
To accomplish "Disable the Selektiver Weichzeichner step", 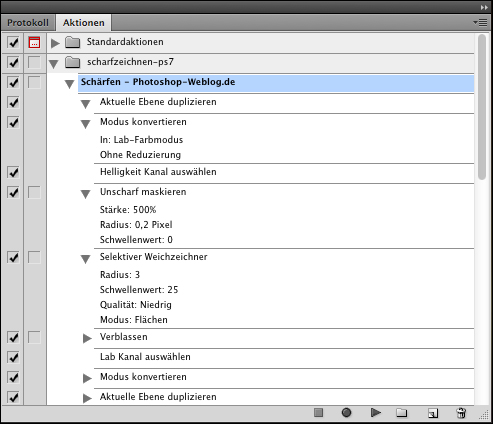I will 13,257.
